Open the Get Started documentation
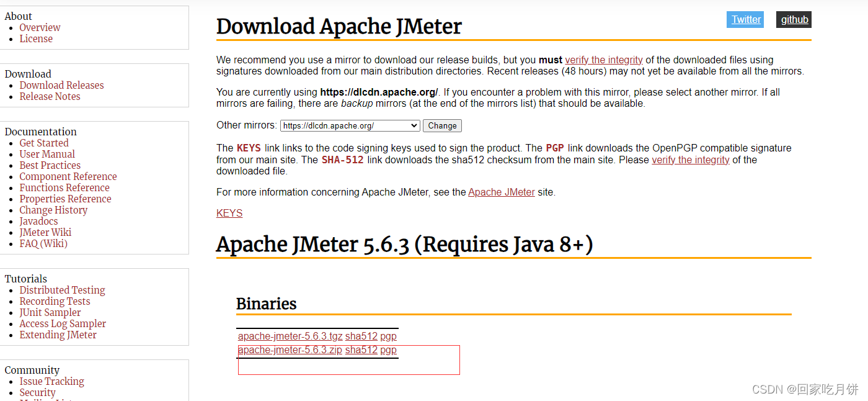Screen dimensions: 868x401 (x=44, y=143)
